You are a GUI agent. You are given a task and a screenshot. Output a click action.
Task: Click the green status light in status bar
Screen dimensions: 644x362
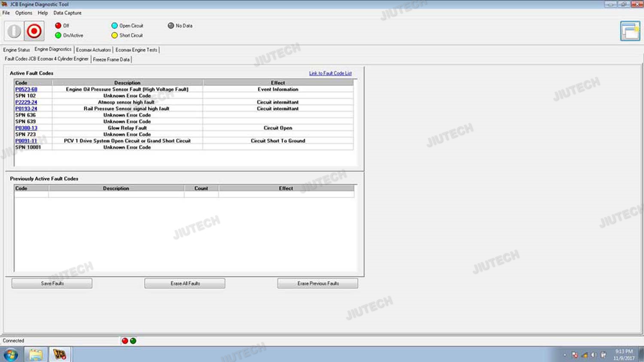[133, 341]
